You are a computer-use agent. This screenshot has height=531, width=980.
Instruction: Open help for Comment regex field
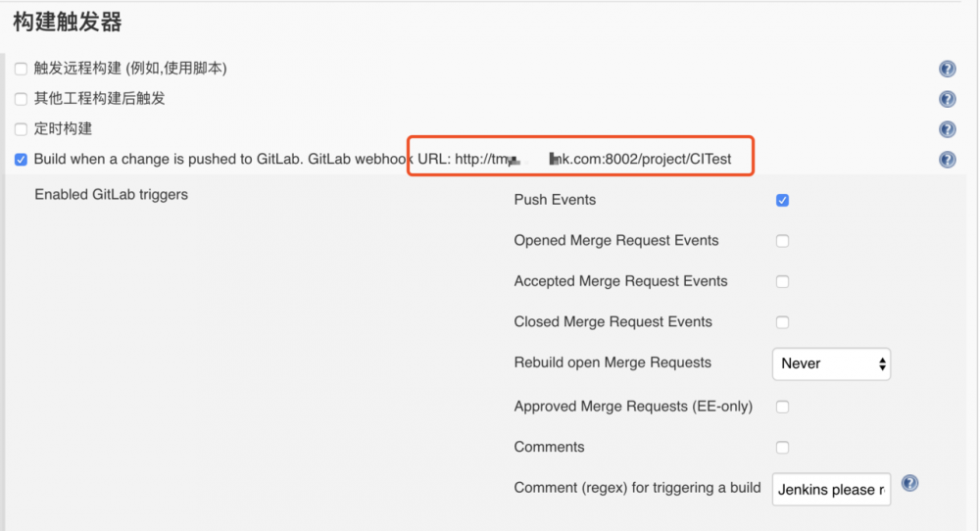click(x=909, y=483)
